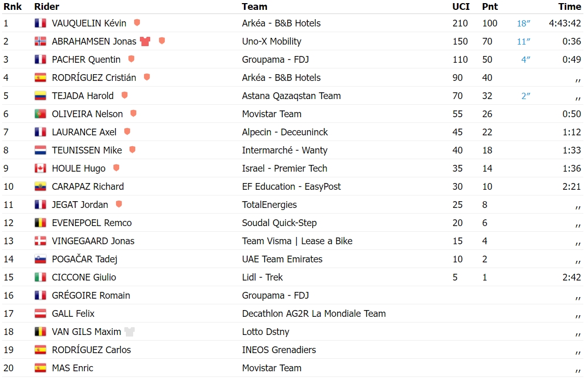Click the red jersey icon next to ABRAHAMSEN Jonas
The width and height of the screenshot is (588, 378).
coord(145,41)
